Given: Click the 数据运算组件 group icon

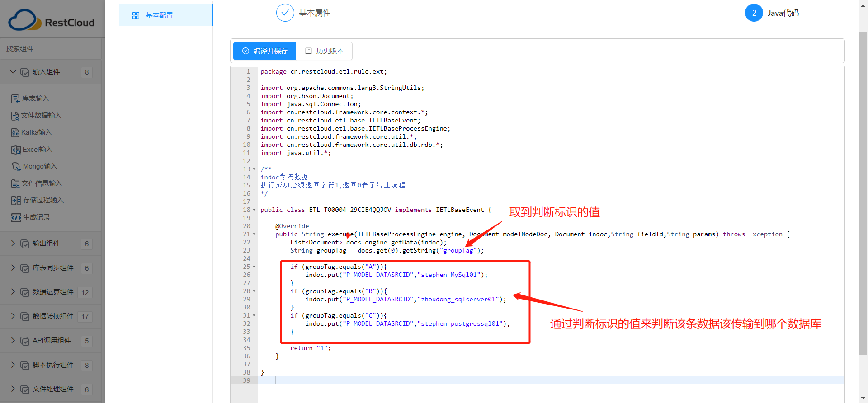Looking at the screenshot, I should point(25,292).
